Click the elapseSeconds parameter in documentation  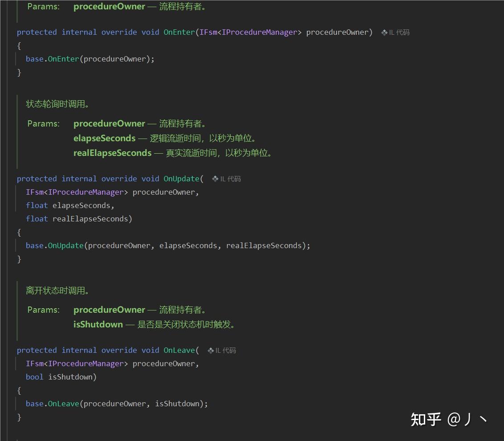[104, 138]
